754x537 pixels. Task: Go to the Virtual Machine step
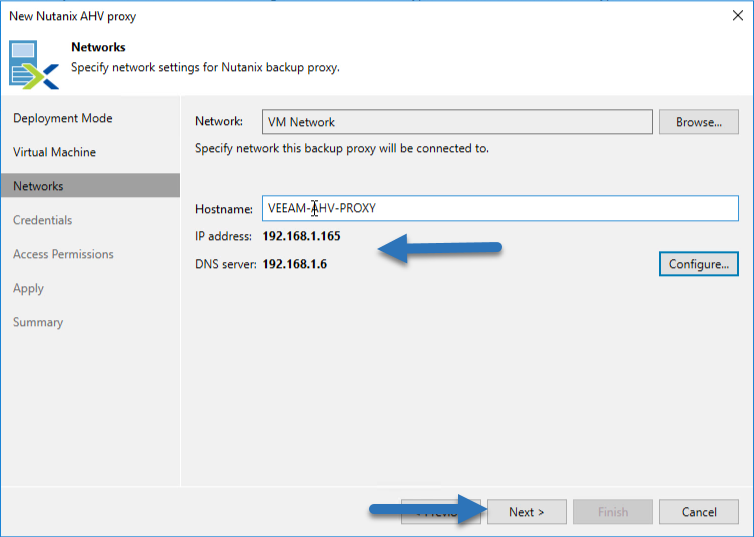[x=54, y=152]
